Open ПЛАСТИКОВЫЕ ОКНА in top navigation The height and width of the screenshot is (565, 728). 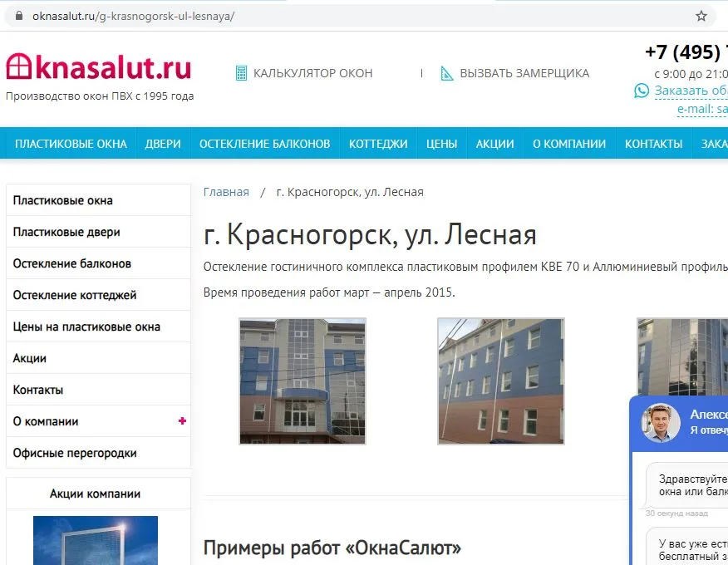[x=71, y=144]
